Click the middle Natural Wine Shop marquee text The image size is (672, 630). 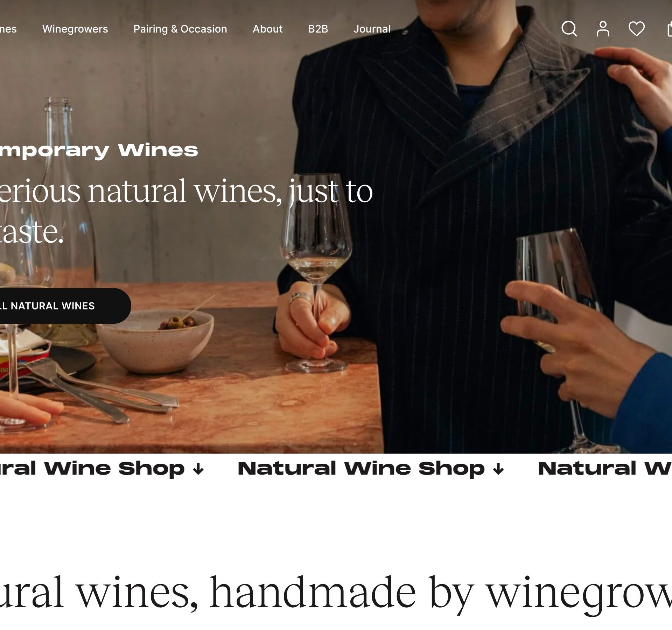coord(361,469)
